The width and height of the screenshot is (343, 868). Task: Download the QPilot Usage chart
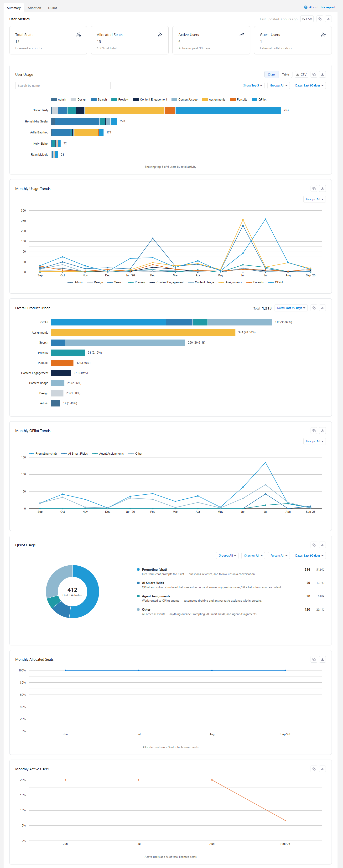coord(322,545)
